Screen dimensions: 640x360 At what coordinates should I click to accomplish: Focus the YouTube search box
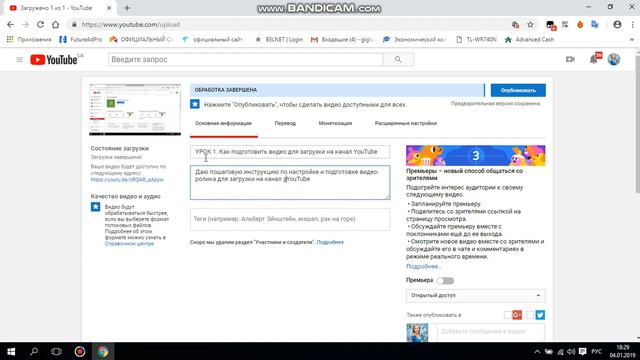pyautogui.click(x=245, y=60)
